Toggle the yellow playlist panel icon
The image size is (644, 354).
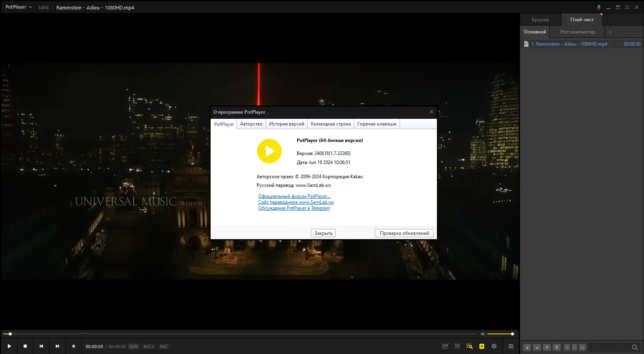point(482,346)
